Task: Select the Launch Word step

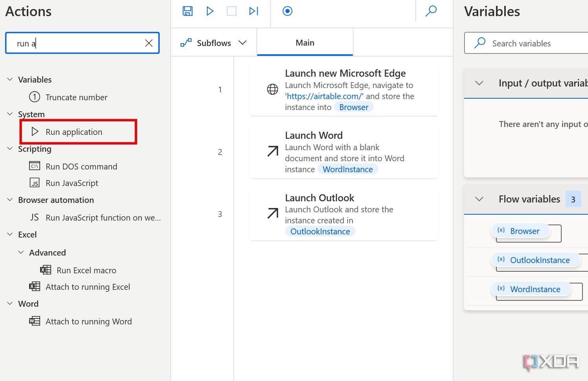Action: [344, 152]
